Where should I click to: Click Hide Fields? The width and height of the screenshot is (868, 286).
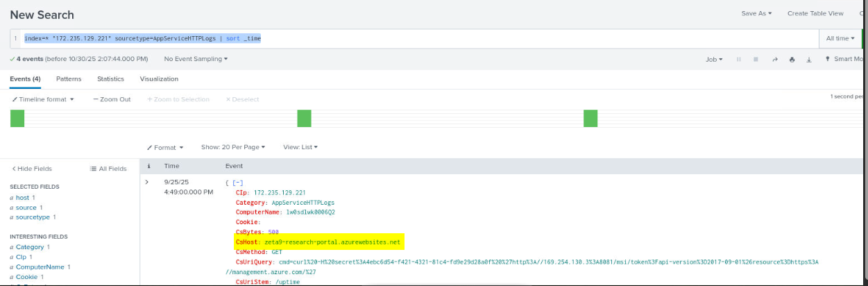[31, 169]
